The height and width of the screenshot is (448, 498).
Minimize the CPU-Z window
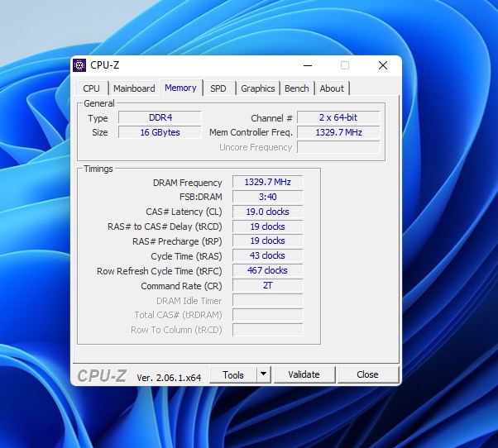click(x=307, y=65)
